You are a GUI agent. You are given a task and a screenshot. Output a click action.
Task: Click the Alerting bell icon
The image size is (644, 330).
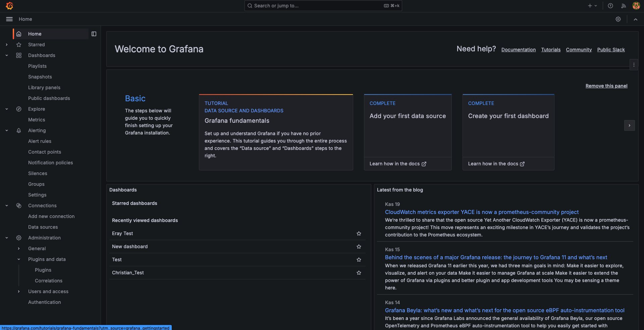pyautogui.click(x=19, y=130)
